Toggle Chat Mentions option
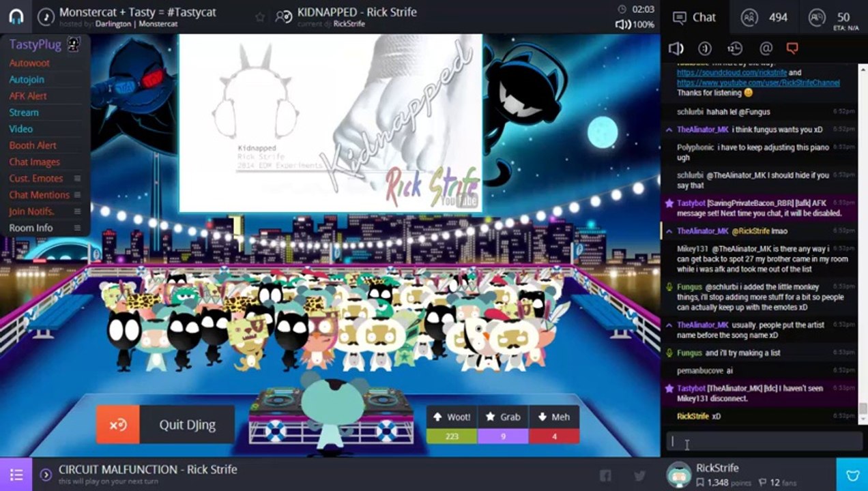This screenshot has width=868, height=491. coord(40,194)
